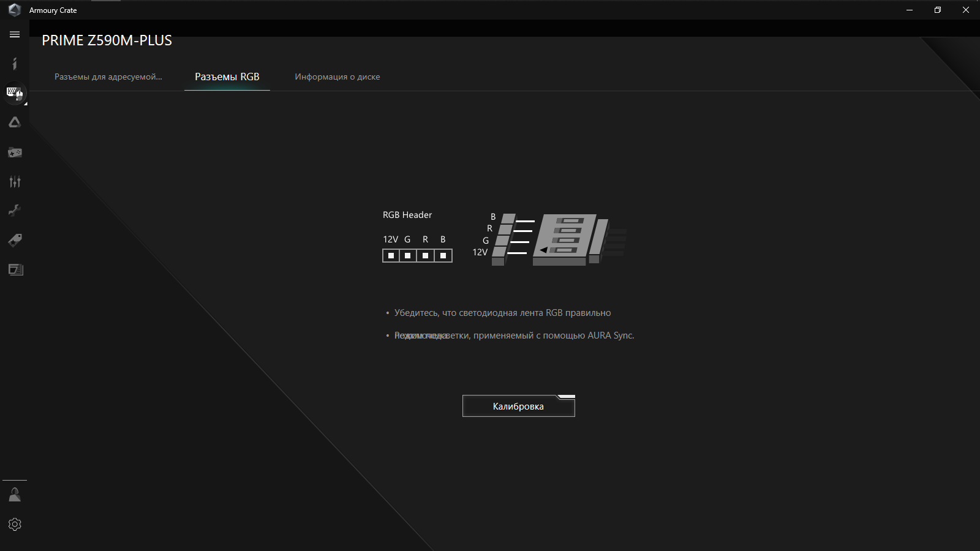Open the price-tag deals sidebar icon
The width and height of the screenshot is (980, 551).
pos(15,240)
